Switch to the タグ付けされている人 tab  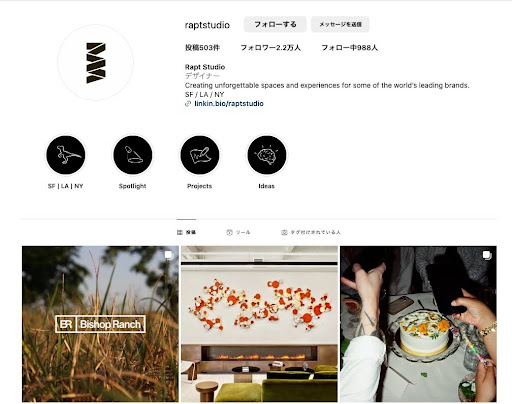point(311,232)
